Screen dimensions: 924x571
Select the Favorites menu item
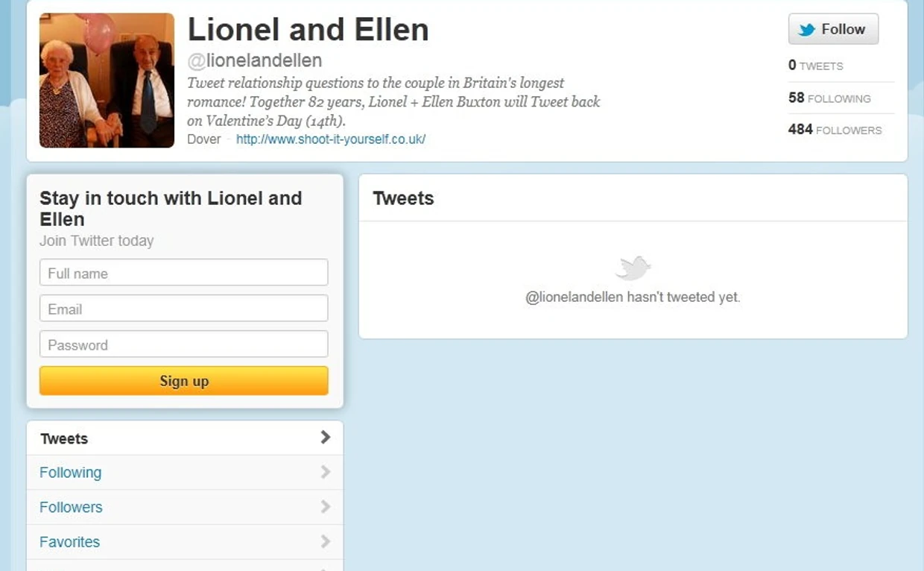[x=70, y=542]
